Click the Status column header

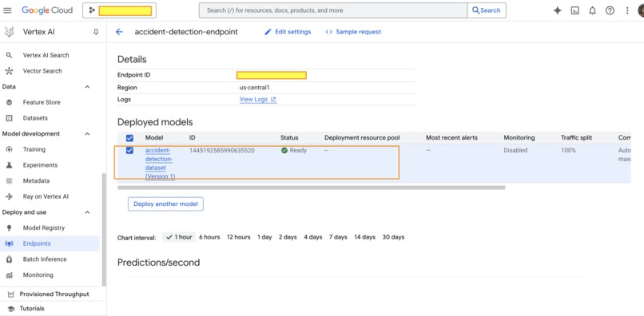click(289, 138)
